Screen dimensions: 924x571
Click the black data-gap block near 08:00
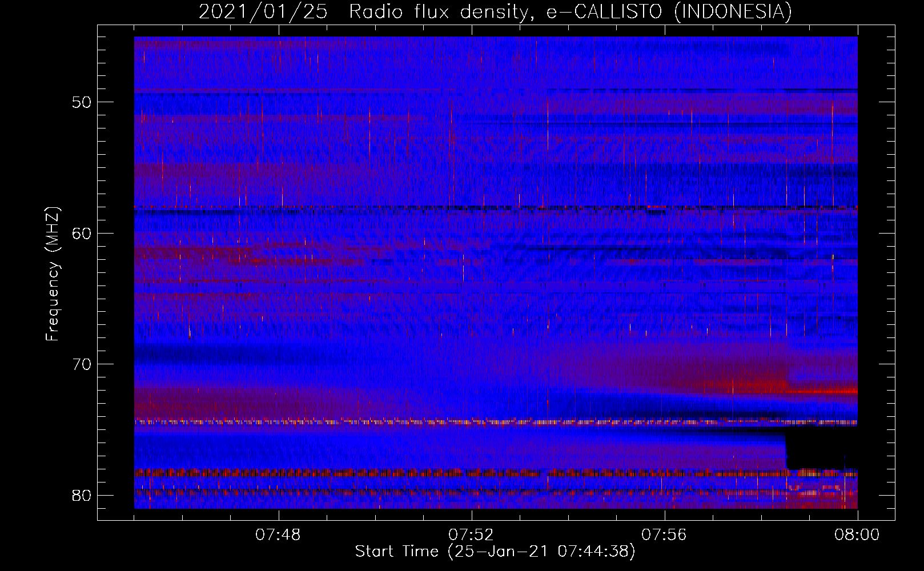(x=821, y=448)
